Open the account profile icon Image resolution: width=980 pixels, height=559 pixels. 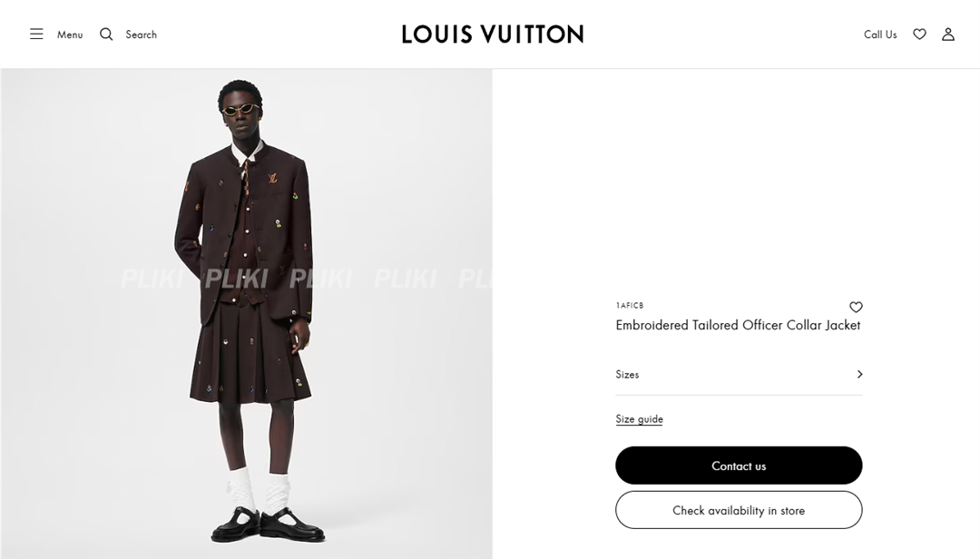948,34
